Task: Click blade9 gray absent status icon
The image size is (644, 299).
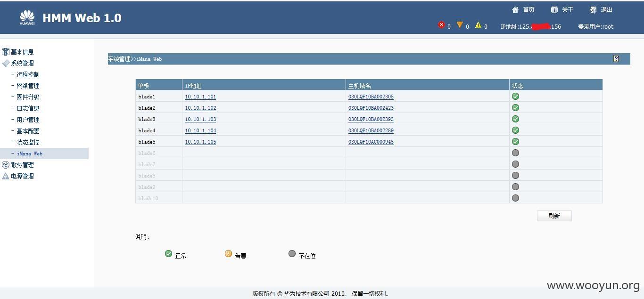Action: (x=515, y=186)
